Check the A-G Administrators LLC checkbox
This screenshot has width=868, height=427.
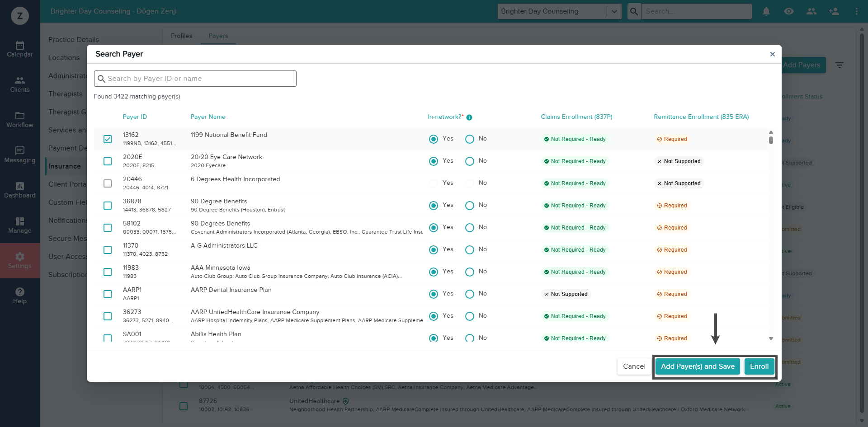108,250
